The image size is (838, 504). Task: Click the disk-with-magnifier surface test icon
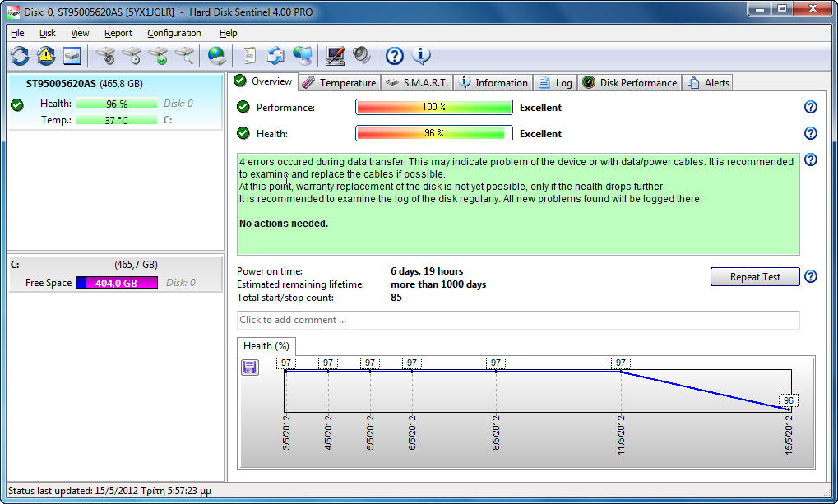(184, 56)
